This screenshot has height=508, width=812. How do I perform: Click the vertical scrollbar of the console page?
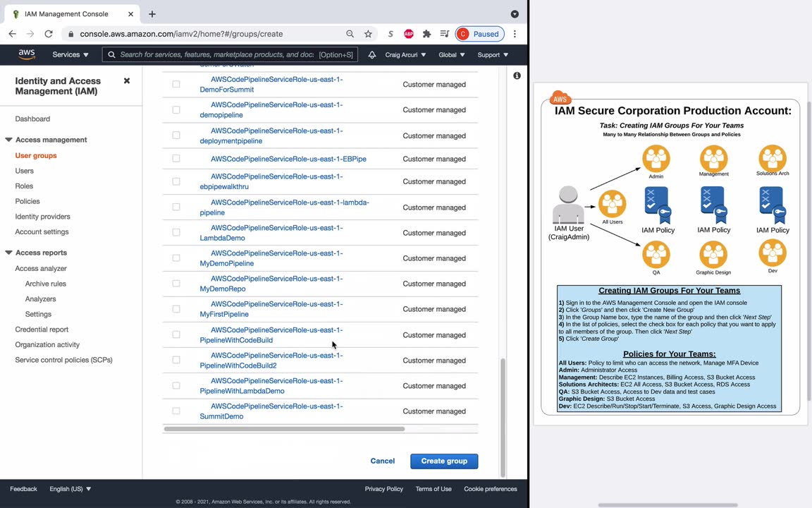click(x=503, y=417)
